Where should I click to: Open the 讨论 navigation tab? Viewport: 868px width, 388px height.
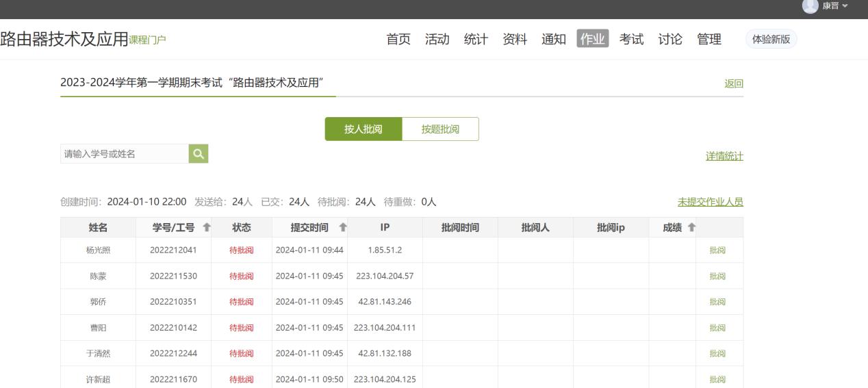coord(670,40)
